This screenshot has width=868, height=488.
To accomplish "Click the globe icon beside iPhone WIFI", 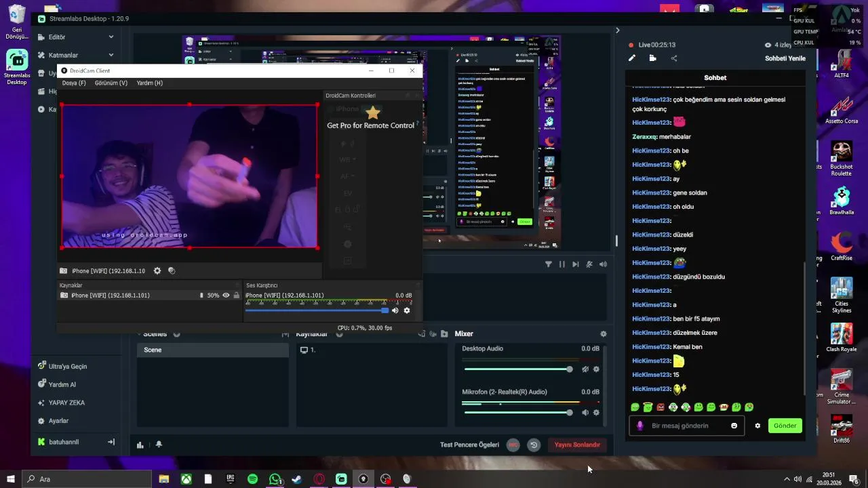I will pyautogui.click(x=172, y=270).
